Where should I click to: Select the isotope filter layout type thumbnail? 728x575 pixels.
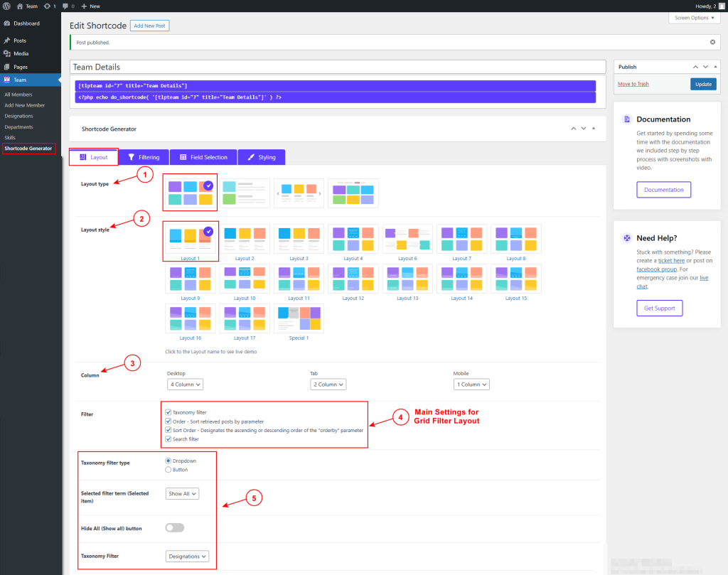point(353,193)
